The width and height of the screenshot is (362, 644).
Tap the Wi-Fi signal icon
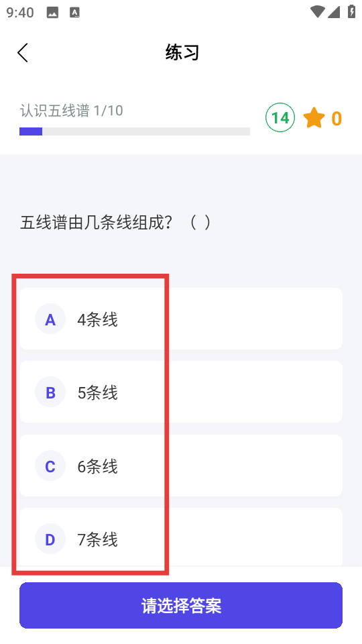pyautogui.click(x=317, y=11)
